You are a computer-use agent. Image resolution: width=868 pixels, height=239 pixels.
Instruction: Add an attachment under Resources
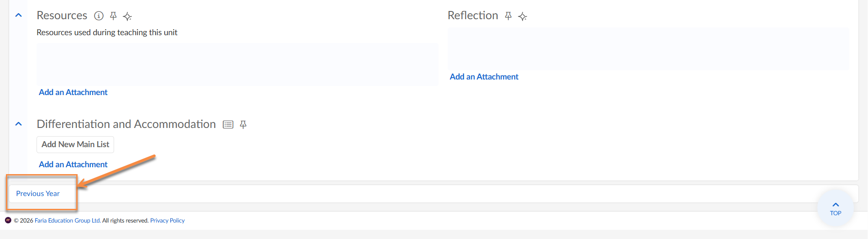(x=73, y=92)
